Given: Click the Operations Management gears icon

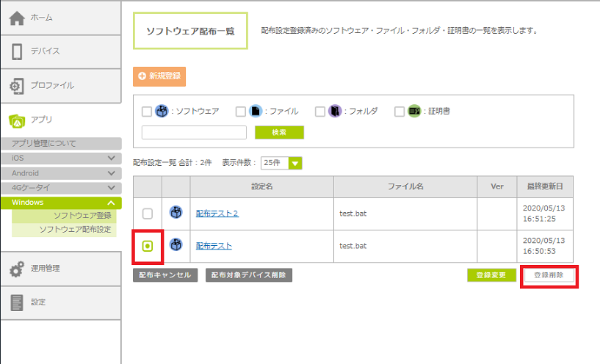Looking at the screenshot, I should (x=16, y=269).
